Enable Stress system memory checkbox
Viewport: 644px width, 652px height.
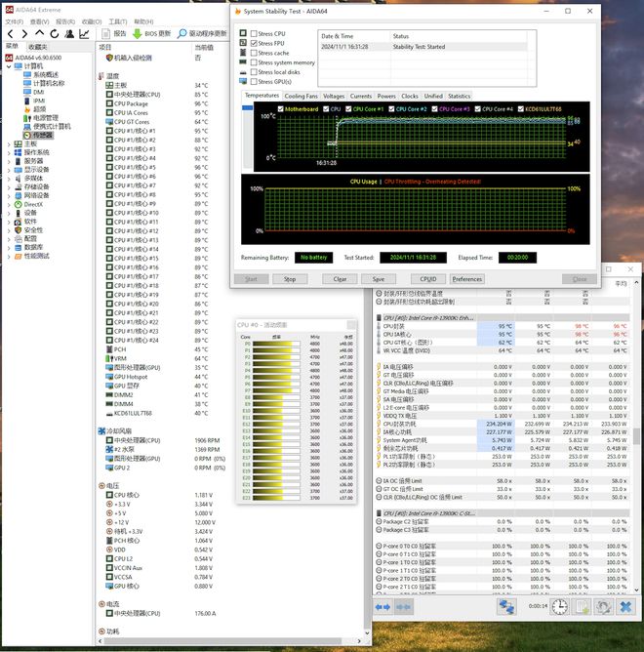pyautogui.click(x=254, y=62)
